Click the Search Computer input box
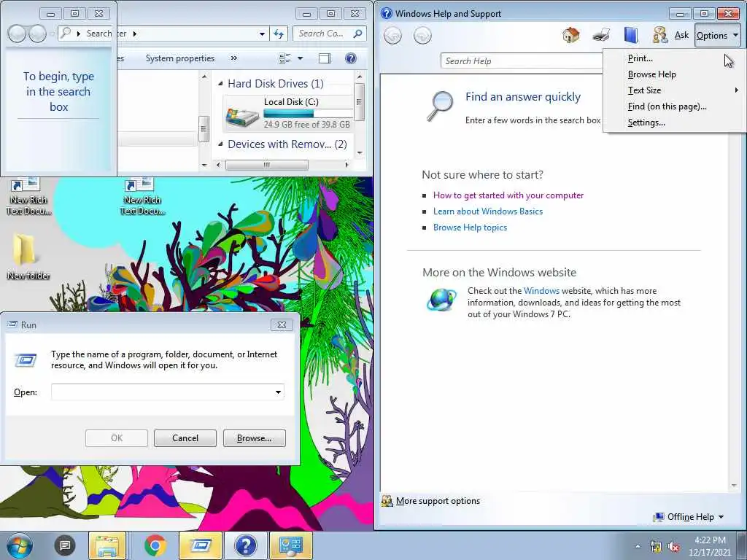The height and width of the screenshot is (560, 747). [x=322, y=34]
